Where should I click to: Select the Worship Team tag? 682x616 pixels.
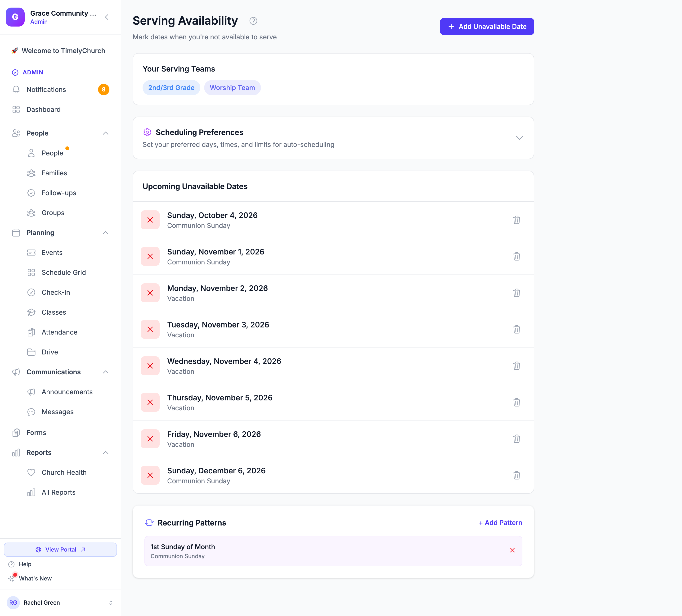pyautogui.click(x=232, y=88)
